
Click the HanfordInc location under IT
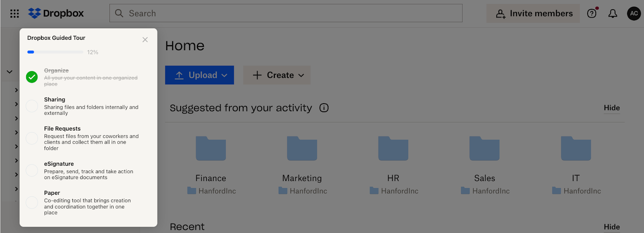(x=577, y=191)
